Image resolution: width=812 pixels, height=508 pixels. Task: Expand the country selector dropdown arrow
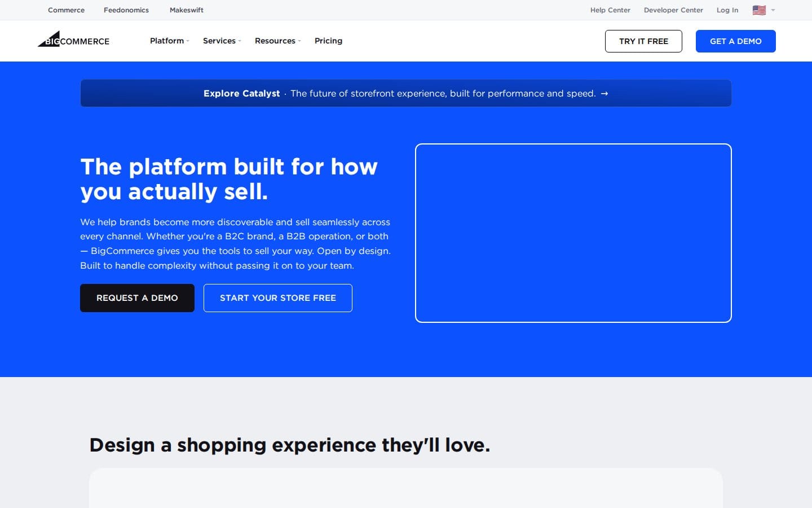point(773,10)
